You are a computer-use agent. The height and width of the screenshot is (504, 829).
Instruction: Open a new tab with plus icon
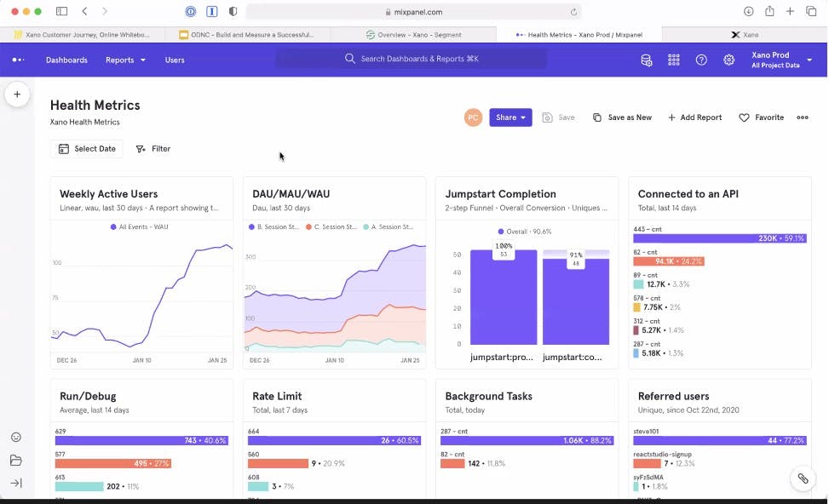pos(790,11)
